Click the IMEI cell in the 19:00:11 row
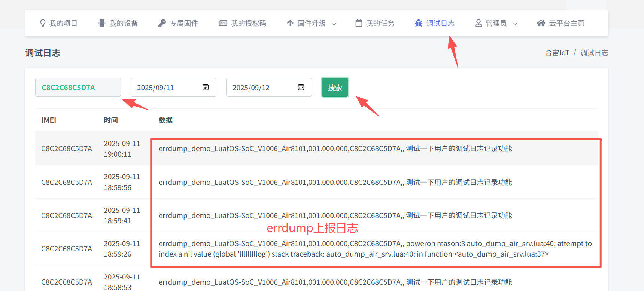This screenshot has width=644, height=291. pyautogui.click(x=67, y=148)
